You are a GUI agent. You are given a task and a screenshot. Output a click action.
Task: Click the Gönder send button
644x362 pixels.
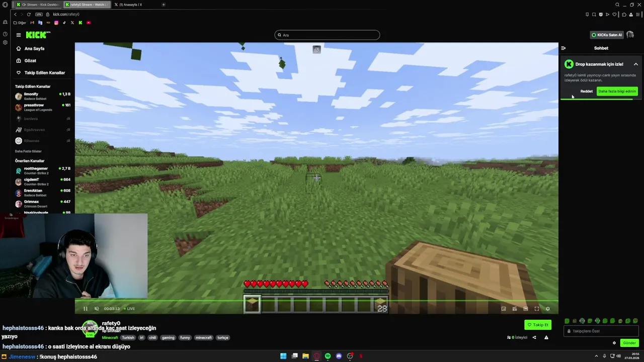[x=629, y=343]
